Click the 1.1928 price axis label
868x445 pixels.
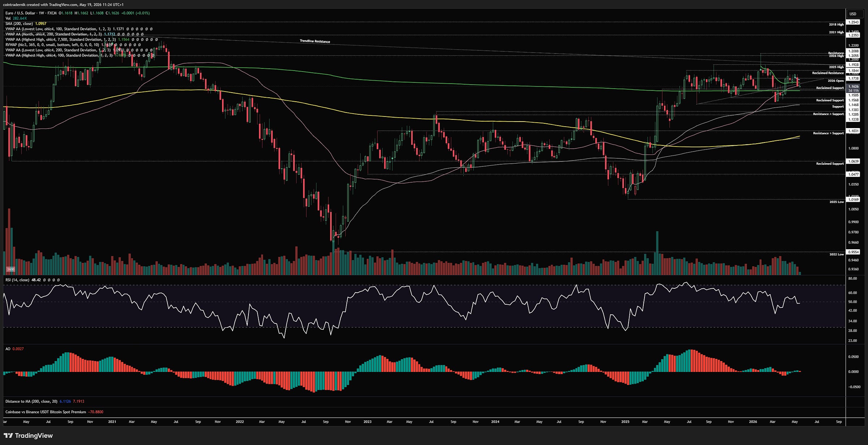pyautogui.click(x=854, y=65)
